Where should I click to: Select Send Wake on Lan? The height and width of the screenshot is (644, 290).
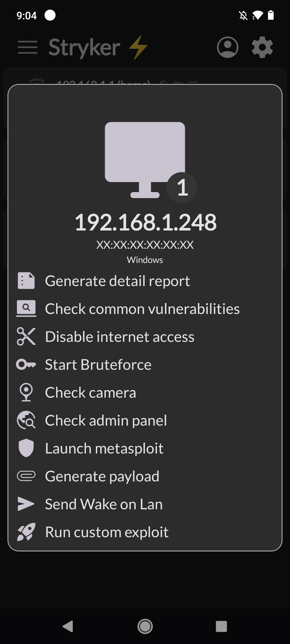104,504
